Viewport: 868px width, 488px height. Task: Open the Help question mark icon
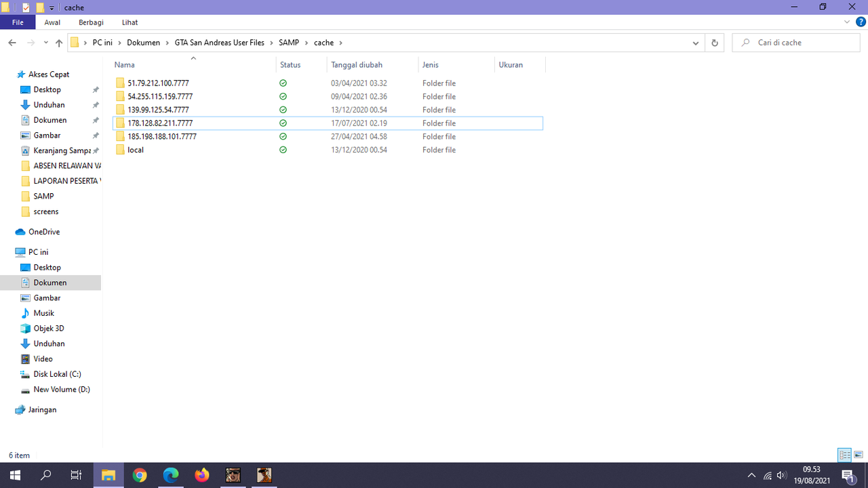[861, 23]
